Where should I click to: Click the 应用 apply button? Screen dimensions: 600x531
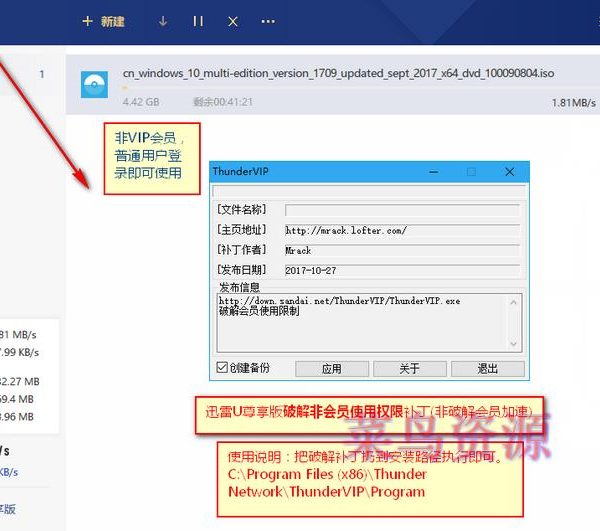tap(331, 368)
